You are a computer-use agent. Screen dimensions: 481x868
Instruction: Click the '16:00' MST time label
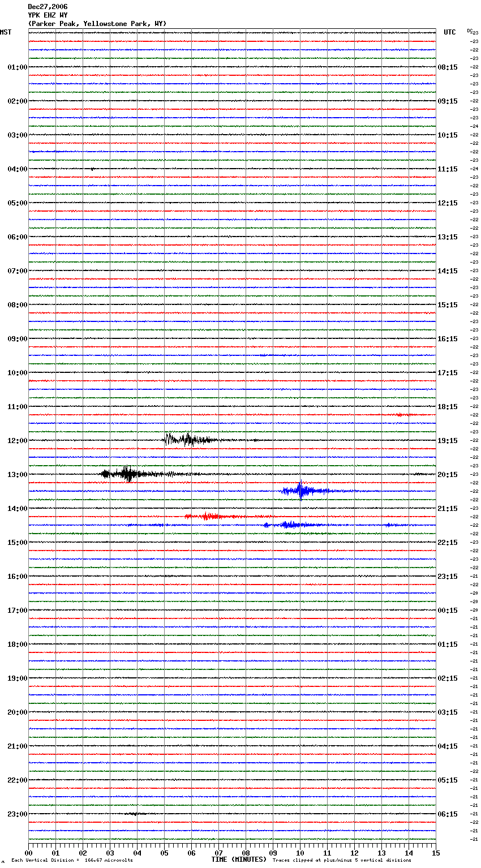tap(18, 577)
